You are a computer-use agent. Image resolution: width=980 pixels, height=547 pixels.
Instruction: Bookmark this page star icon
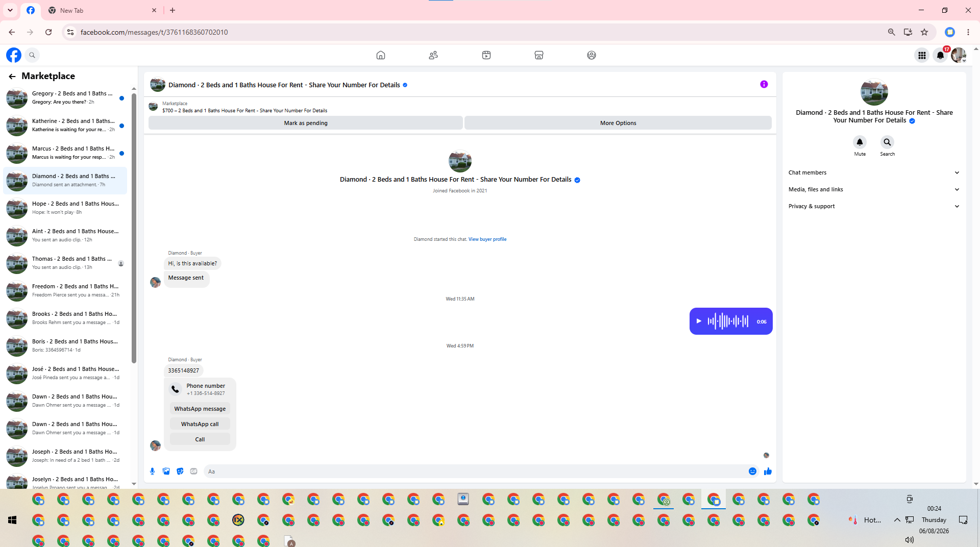pos(924,32)
